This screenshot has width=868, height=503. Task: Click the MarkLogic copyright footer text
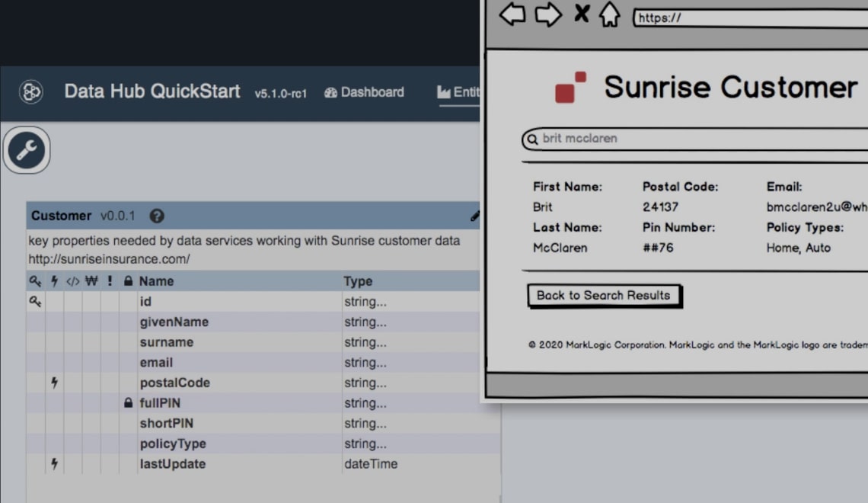coord(698,345)
